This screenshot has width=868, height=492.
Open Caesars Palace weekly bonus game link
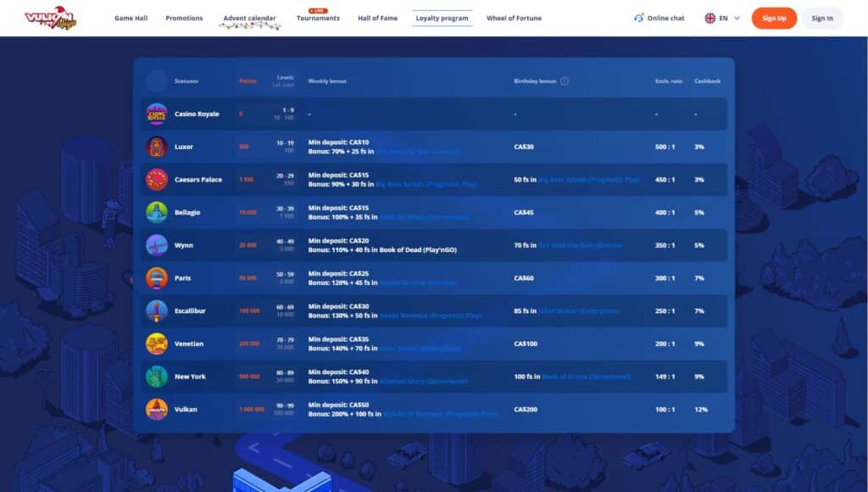tap(426, 184)
